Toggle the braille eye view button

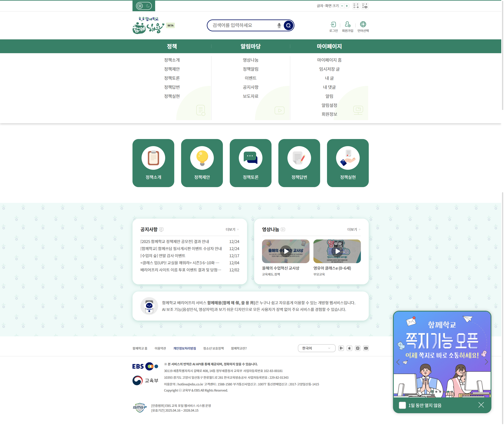tap(365, 6)
